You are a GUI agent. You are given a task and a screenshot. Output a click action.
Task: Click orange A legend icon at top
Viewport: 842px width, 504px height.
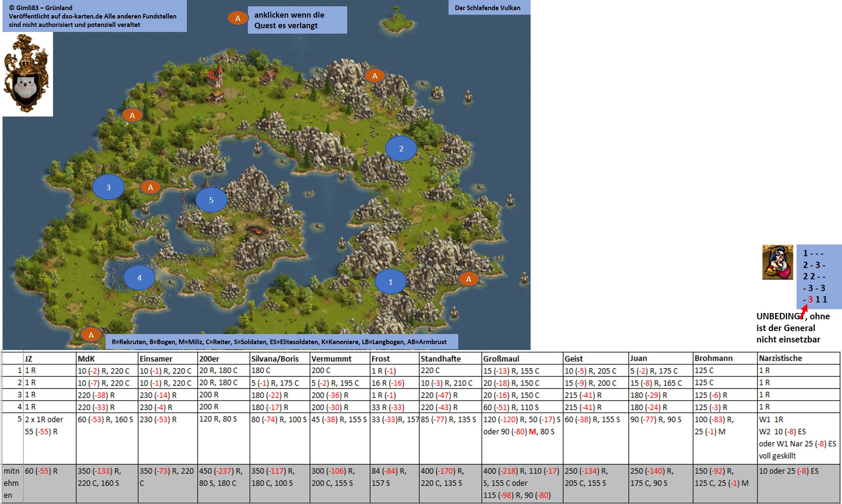pos(238,18)
